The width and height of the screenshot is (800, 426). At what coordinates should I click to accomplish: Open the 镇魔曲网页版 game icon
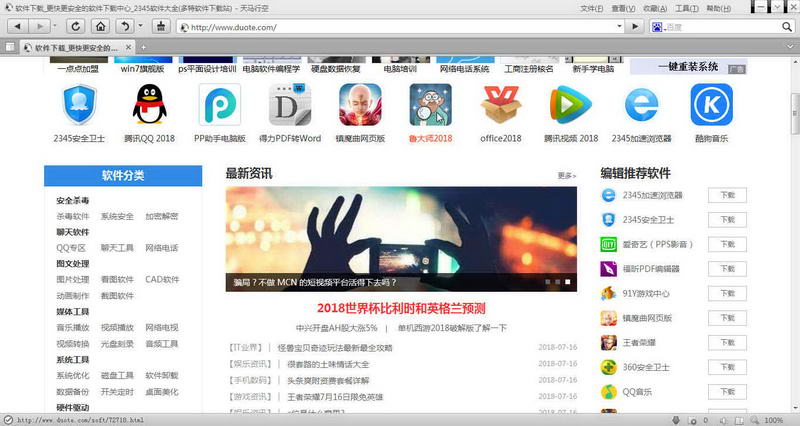pyautogui.click(x=360, y=105)
